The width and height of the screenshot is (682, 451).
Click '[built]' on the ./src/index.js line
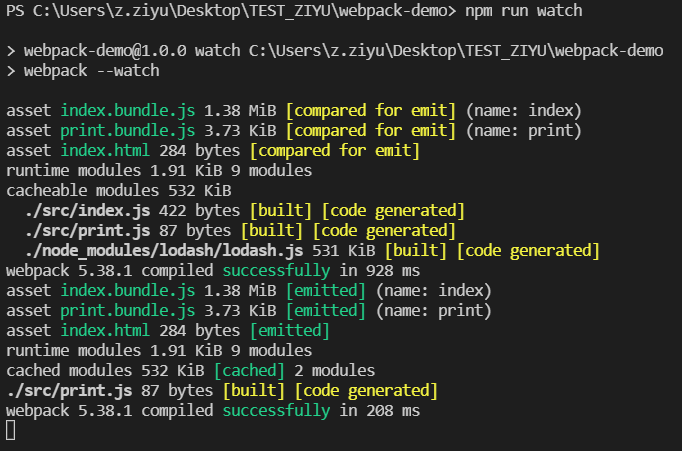281,210
